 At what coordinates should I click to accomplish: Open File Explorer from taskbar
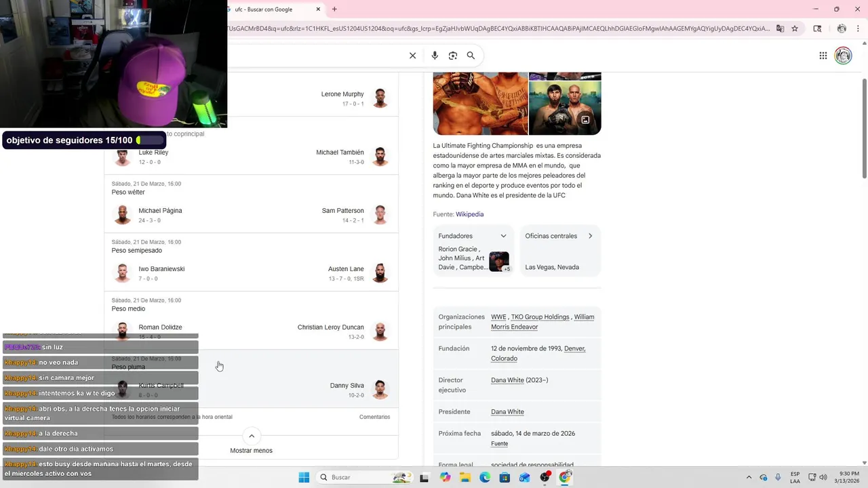pos(465,478)
